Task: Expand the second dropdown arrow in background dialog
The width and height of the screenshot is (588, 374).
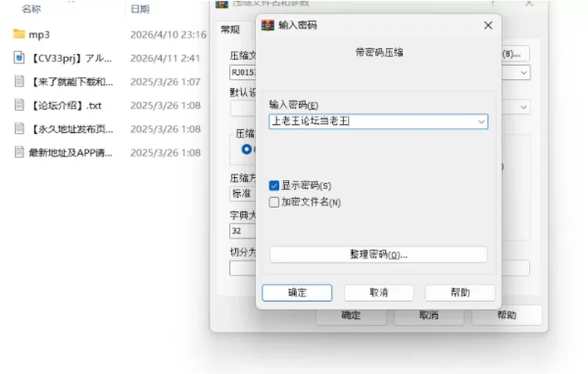Action: (524, 107)
